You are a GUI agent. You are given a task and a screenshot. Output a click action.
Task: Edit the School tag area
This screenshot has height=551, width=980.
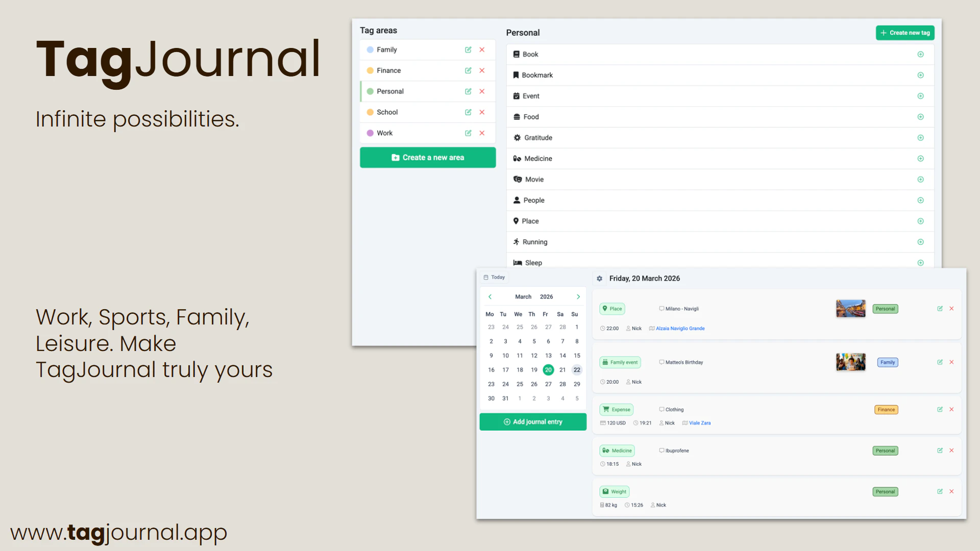pyautogui.click(x=468, y=112)
